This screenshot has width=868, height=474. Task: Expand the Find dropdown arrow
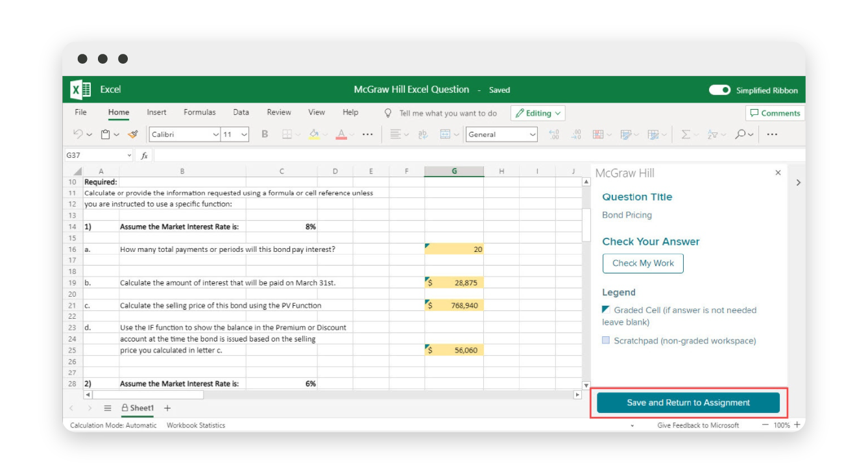[x=751, y=135]
